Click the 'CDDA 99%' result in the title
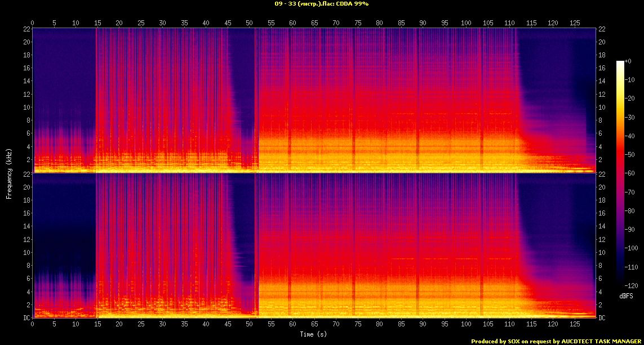644x345 pixels. [x=354, y=3]
